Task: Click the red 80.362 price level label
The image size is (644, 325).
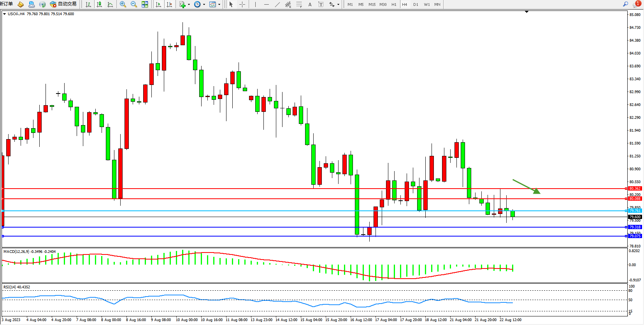Action: (x=635, y=189)
